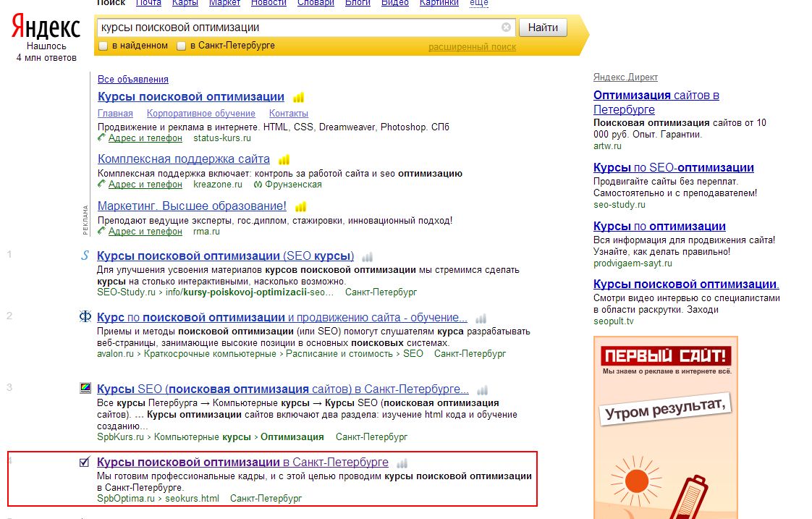Click grey bars icon beside SpbOptima.ru result title
Viewport: 812px width, 519px height.
402,463
